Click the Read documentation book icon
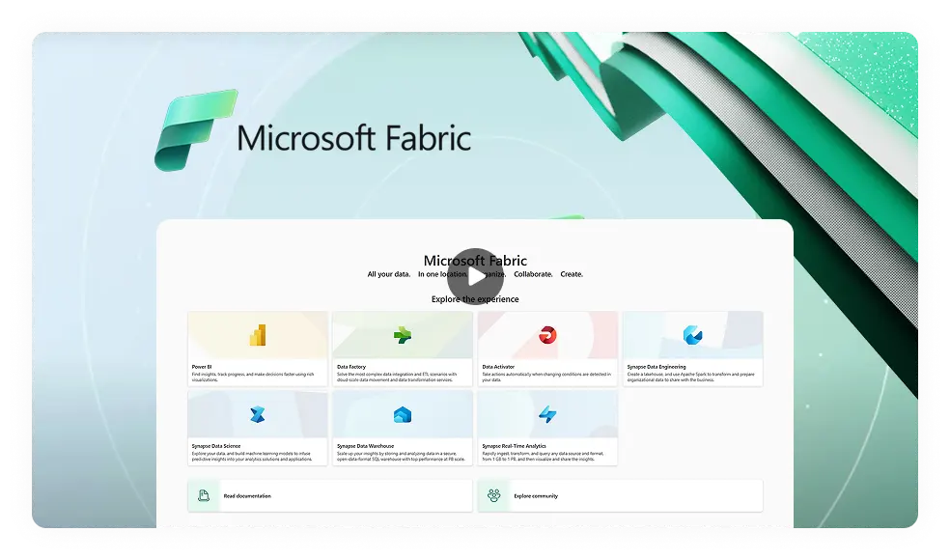This screenshot has width=950, height=560. [204, 495]
